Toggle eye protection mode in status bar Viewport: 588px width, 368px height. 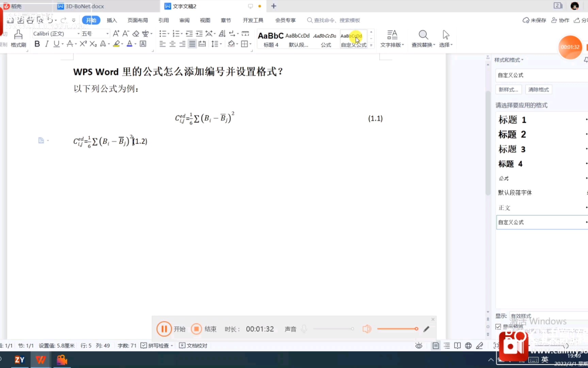pyautogui.click(x=418, y=345)
